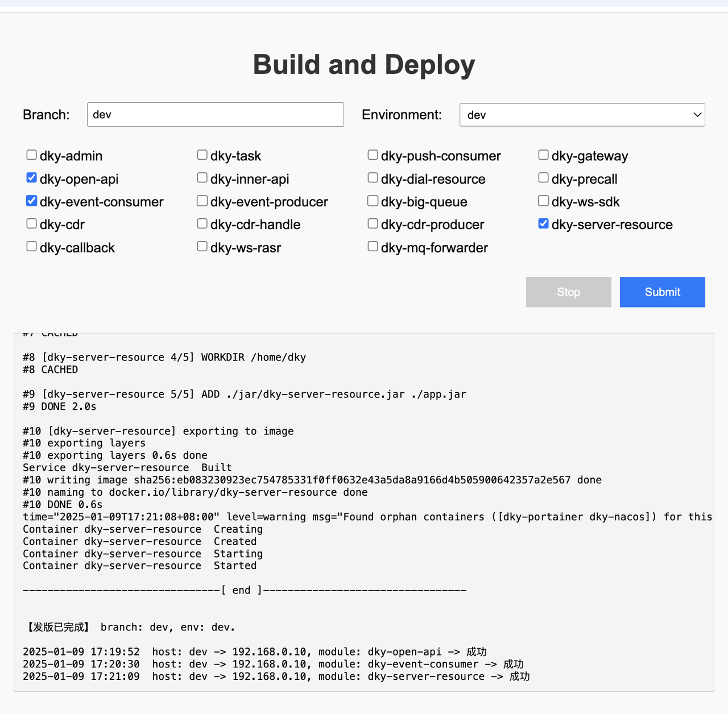Open the Environment dropdown

[x=582, y=115]
